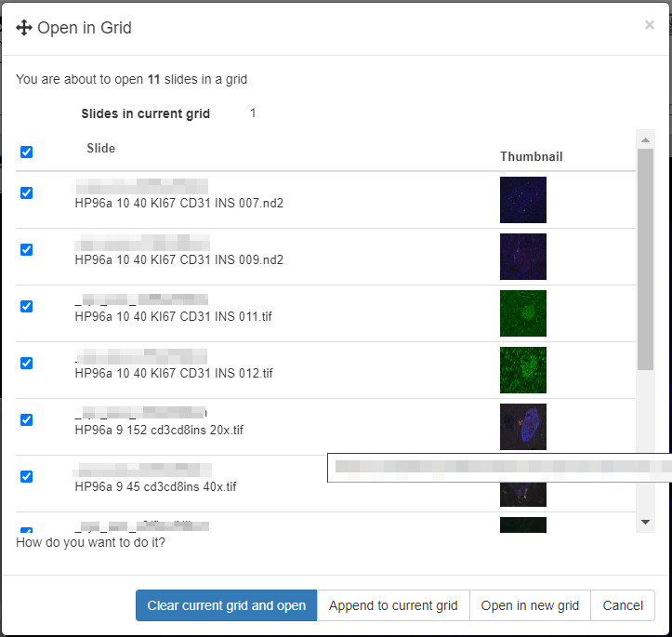
Task: Select Open in new grid
Action: pyautogui.click(x=530, y=605)
